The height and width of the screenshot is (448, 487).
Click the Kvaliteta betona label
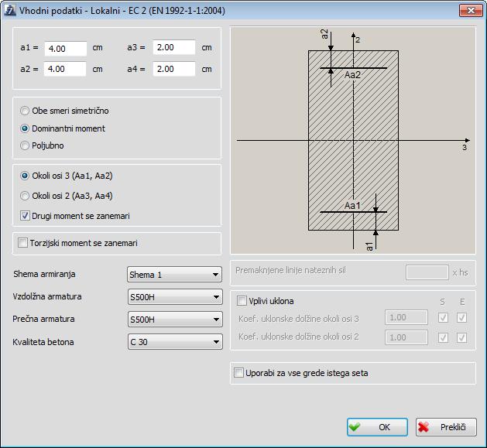[x=43, y=342]
